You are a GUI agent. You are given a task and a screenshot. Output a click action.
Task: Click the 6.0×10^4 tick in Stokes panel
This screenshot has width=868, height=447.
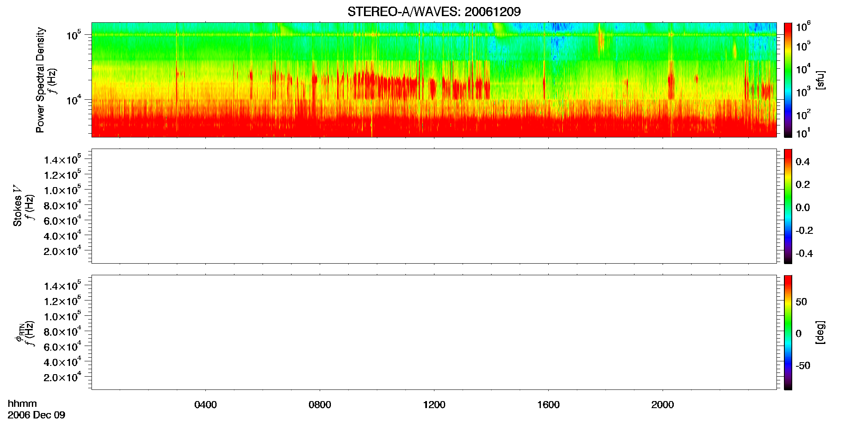tap(63, 220)
